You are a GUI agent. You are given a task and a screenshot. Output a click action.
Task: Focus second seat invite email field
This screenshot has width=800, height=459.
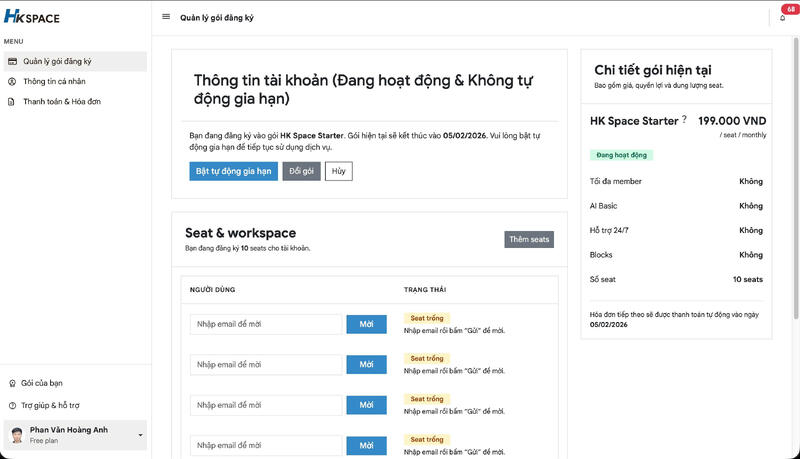pyautogui.click(x=266, y=365)
